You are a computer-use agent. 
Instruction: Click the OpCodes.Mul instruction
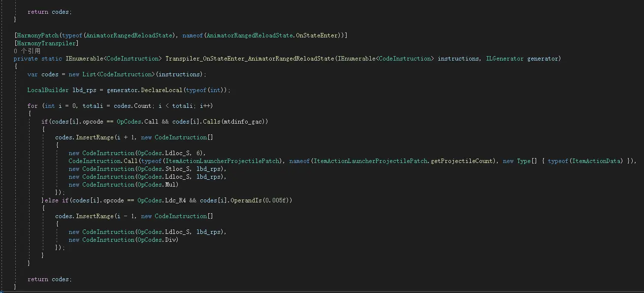click(157, 185)
